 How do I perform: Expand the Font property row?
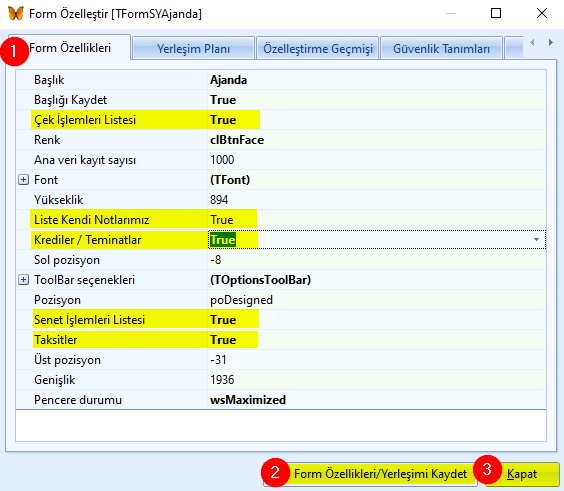[x=23, y=179]
